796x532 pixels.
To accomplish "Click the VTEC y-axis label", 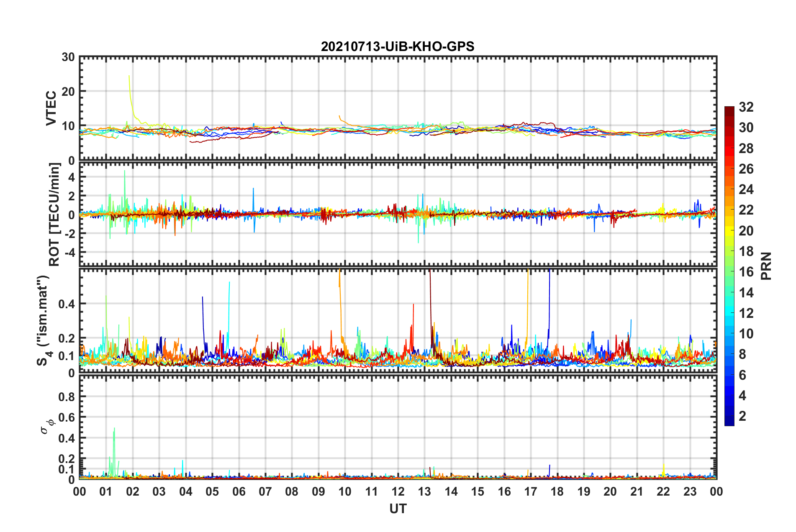I will click(x=51, y=108).
